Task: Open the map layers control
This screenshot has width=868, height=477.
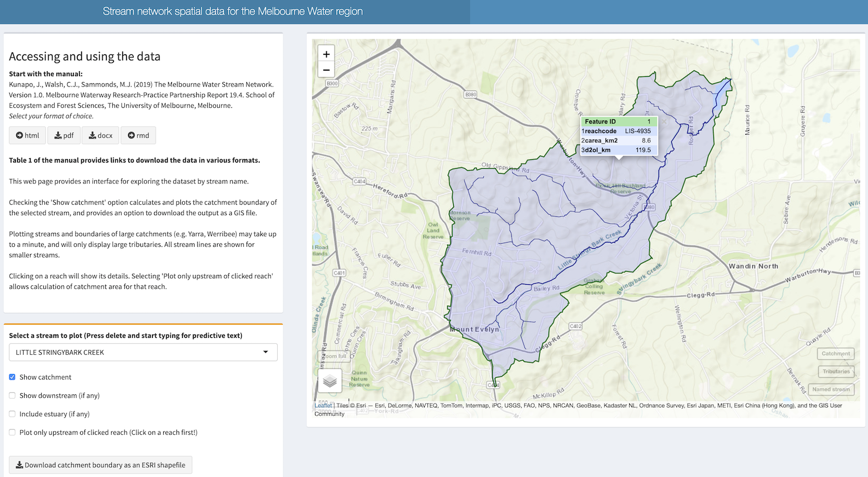Action: (330, 381)
